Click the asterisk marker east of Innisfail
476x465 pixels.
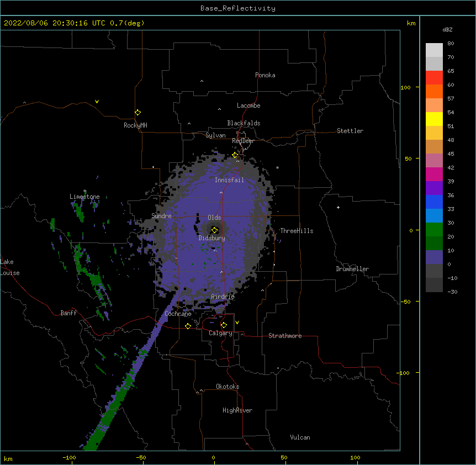(x=277, y=167)
